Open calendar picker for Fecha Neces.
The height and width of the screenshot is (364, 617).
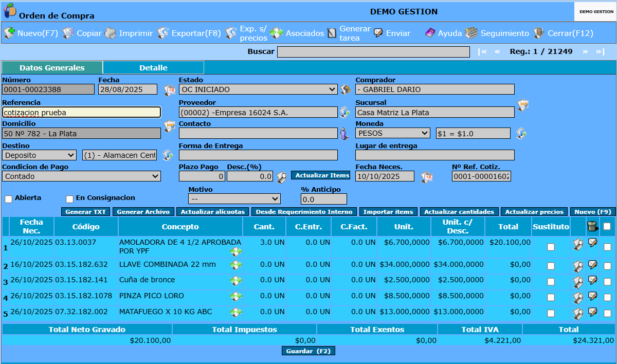point(427,178)
